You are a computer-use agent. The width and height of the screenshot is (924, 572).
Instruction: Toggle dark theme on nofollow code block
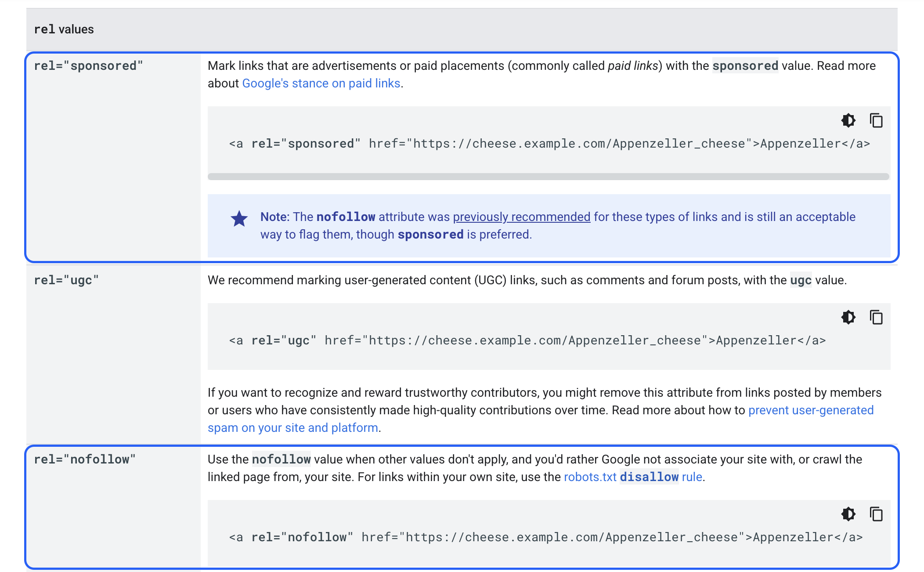point(848,514)
